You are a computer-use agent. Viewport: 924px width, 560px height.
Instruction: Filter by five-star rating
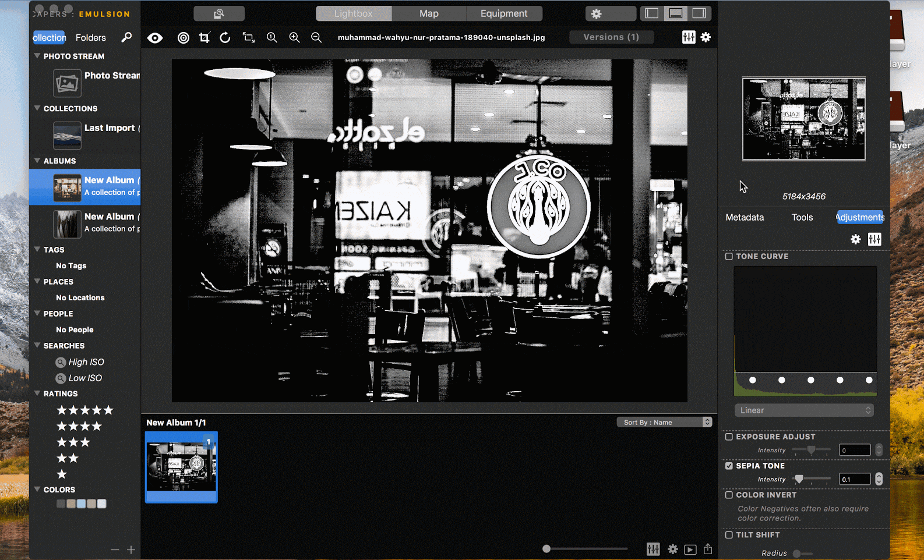click(x=85, y=410)
